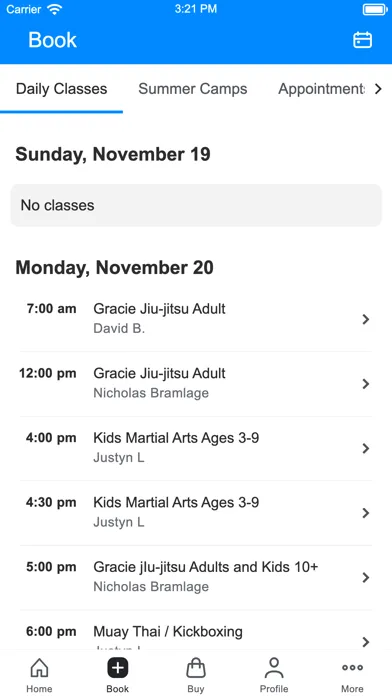Tap the No classes Sunday box

pyautogui.click(x=196, y=206)
